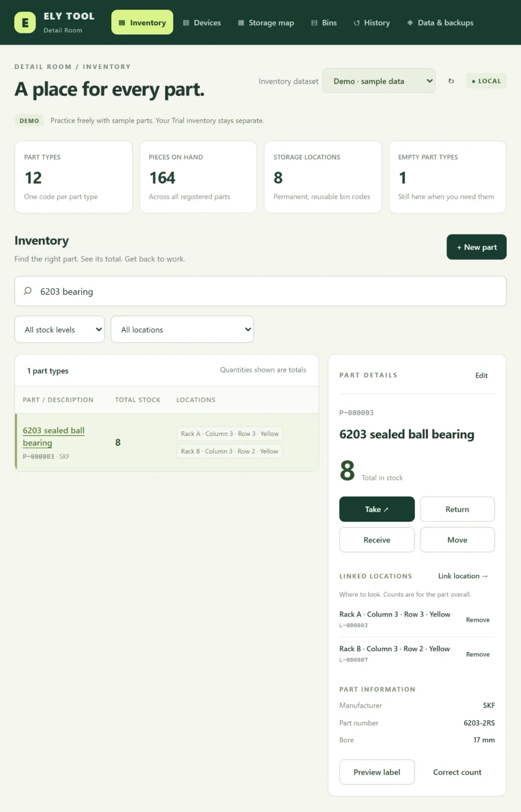Viewport: 521px width, 812px height.
Task: Click the Link location arrow link
Action: coord(463,576)
